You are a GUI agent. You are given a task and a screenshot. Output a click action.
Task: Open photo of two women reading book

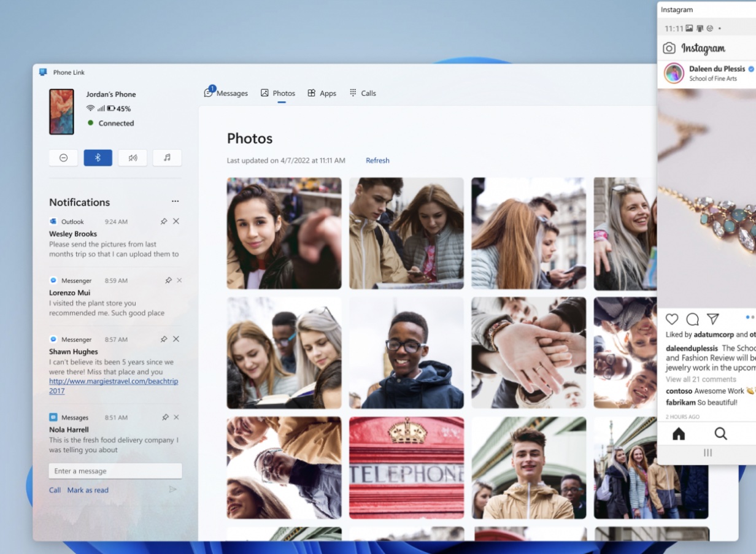pyautogui.click(x=284, y=353)
